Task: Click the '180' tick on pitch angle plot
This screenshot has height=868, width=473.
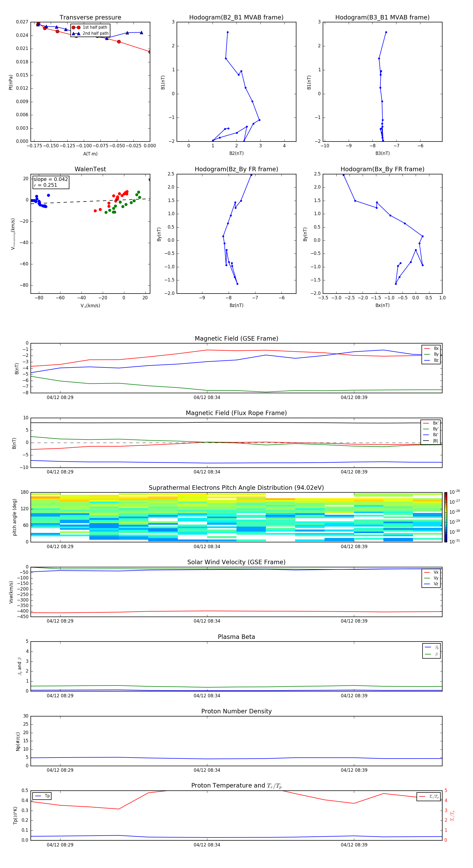Action: (25, 492)
